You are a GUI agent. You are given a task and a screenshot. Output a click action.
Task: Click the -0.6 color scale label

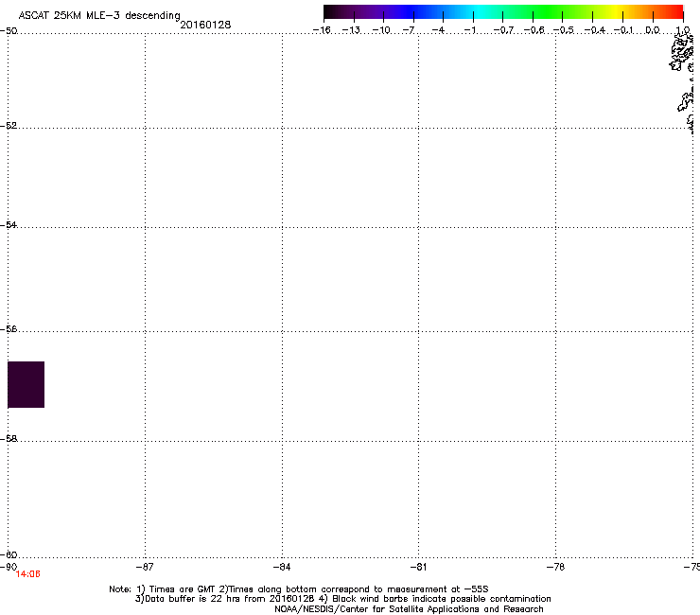534,30
